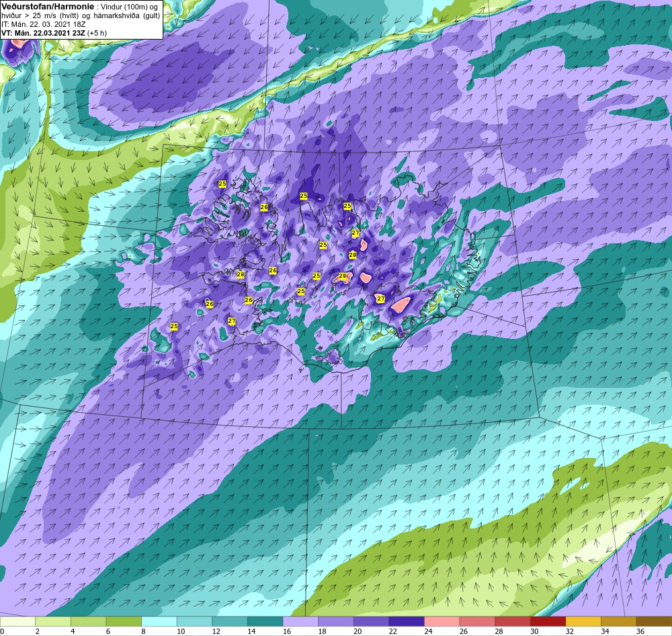Select the dark teal 14–16 legend swatch
This screenshot has height=636, width=672.
(x=265, y=621)
